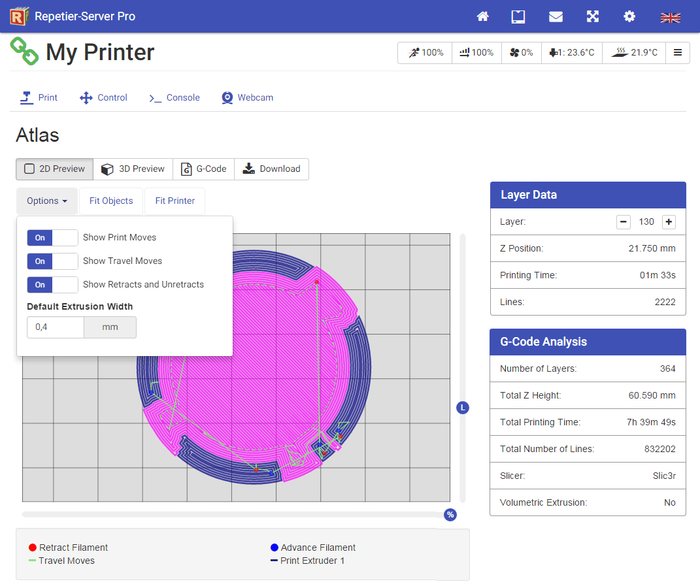700x588 pixels.
Task: Open the Console tab
Action: (x=175, y=98)
